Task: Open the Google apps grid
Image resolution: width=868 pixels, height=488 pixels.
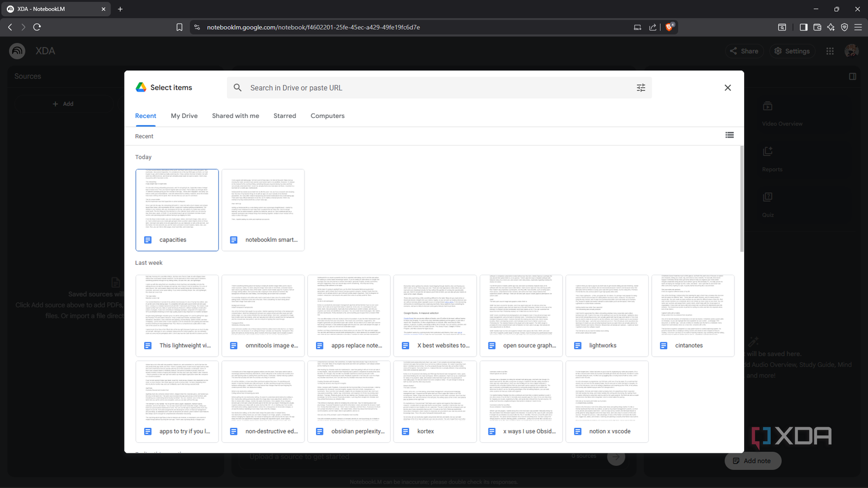Action: tap(830, 51)
